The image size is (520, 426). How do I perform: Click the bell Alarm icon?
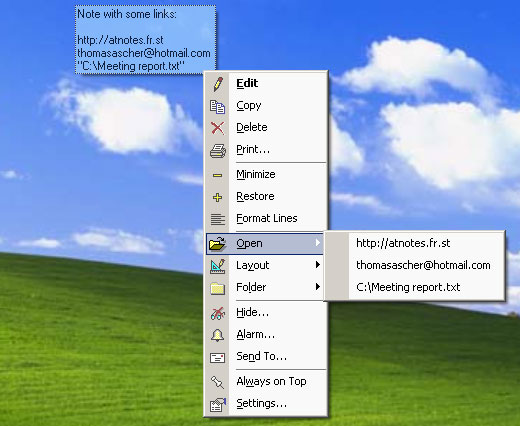(217, 335)
